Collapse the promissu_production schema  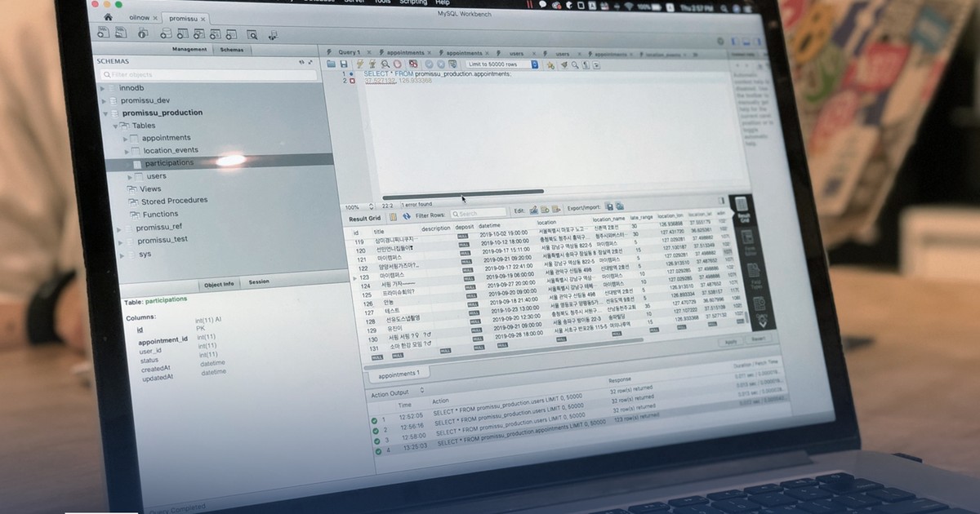(104, 113)
